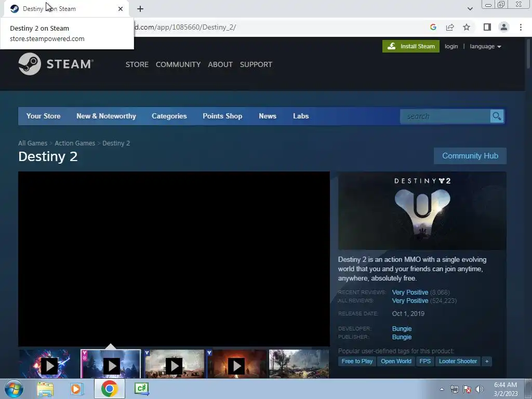The height and width of the screenshot is (399, 532).
Task: Share this page via the share icon
Action: coord(450,27)
